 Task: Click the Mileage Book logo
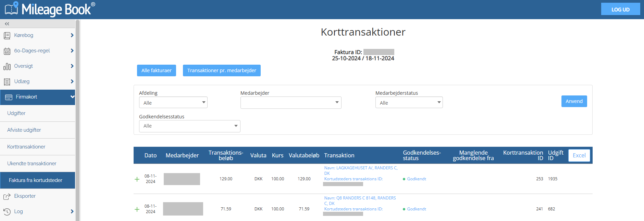click(50, 9)
